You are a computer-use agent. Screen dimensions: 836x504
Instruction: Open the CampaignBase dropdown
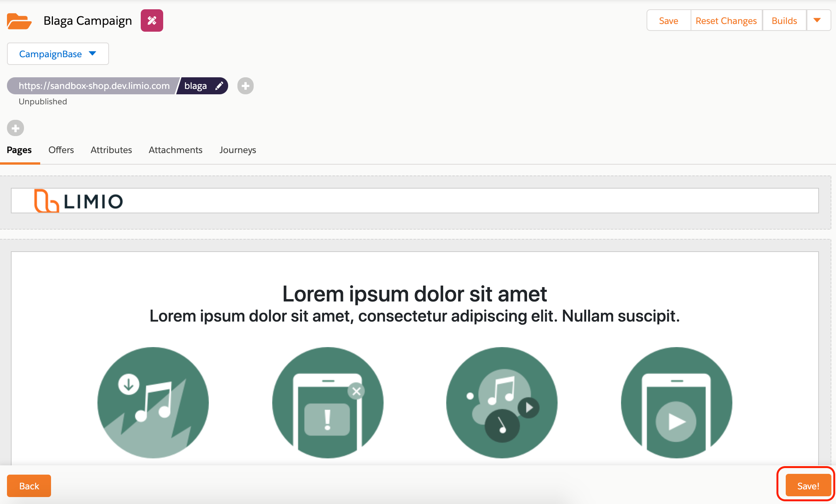(58, 54)
